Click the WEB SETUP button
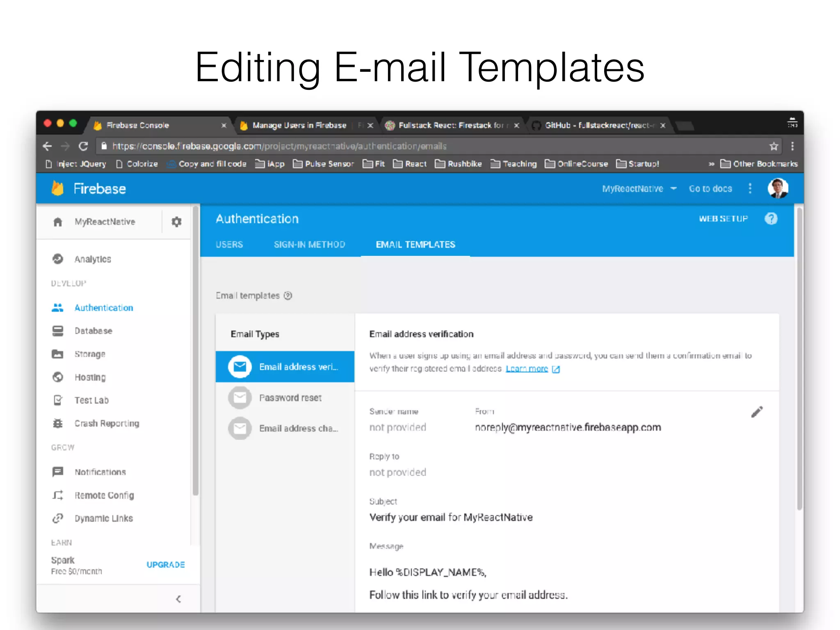 [x=724, y=219]
